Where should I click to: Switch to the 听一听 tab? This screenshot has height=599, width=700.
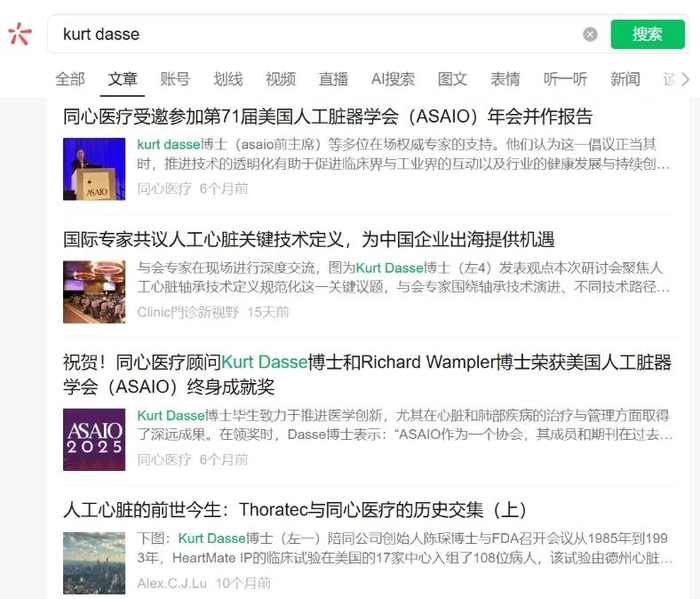pos(565,79)
